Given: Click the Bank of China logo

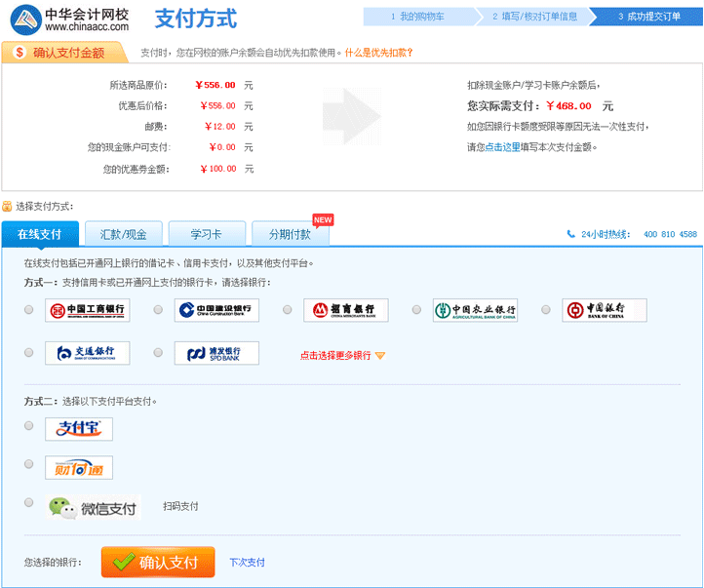Looking at the screenshot, I should click(604, 311).
